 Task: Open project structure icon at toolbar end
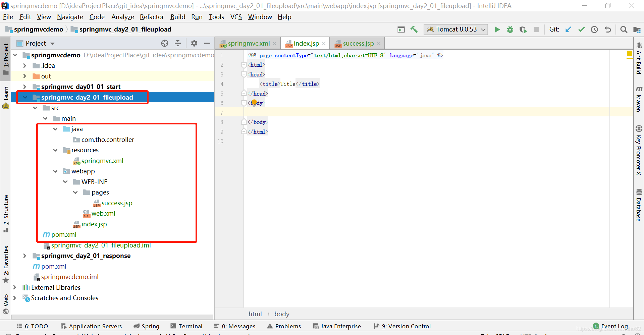tap(637, 30)
